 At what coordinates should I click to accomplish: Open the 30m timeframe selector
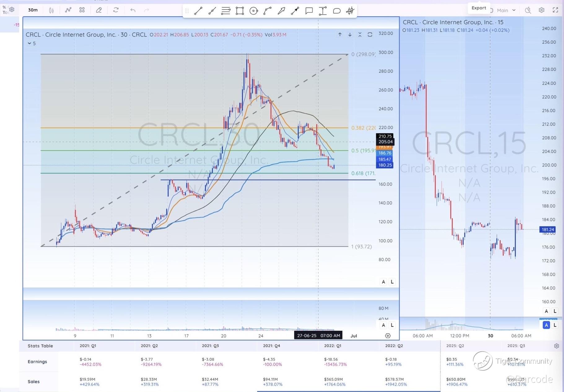point(33,10)
